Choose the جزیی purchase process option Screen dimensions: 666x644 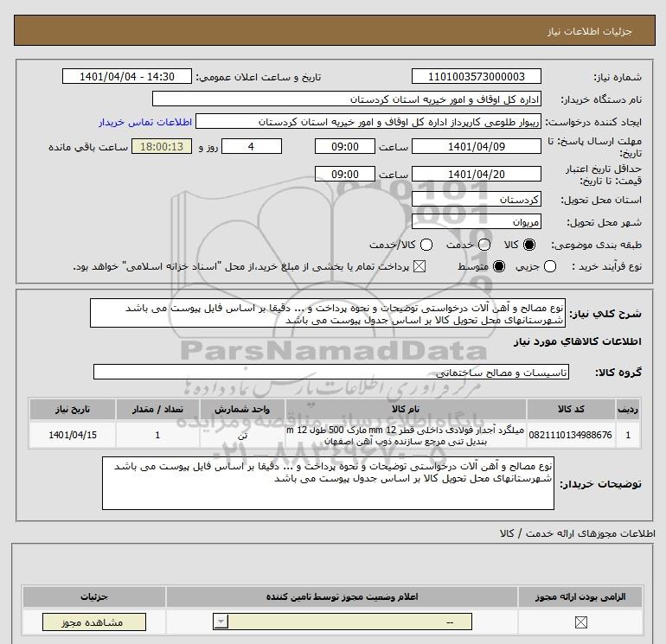(x=550, y=266)
